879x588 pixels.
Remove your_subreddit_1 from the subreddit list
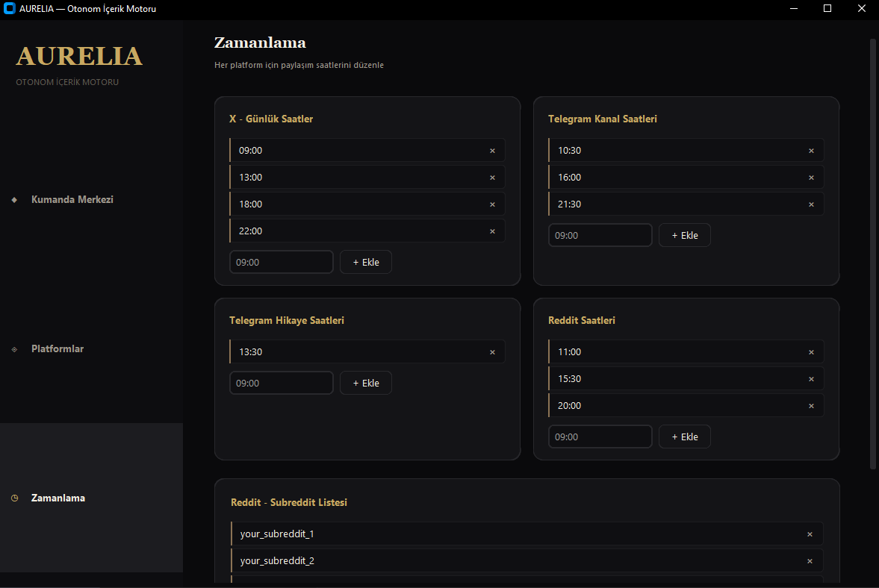coord(810,534)
